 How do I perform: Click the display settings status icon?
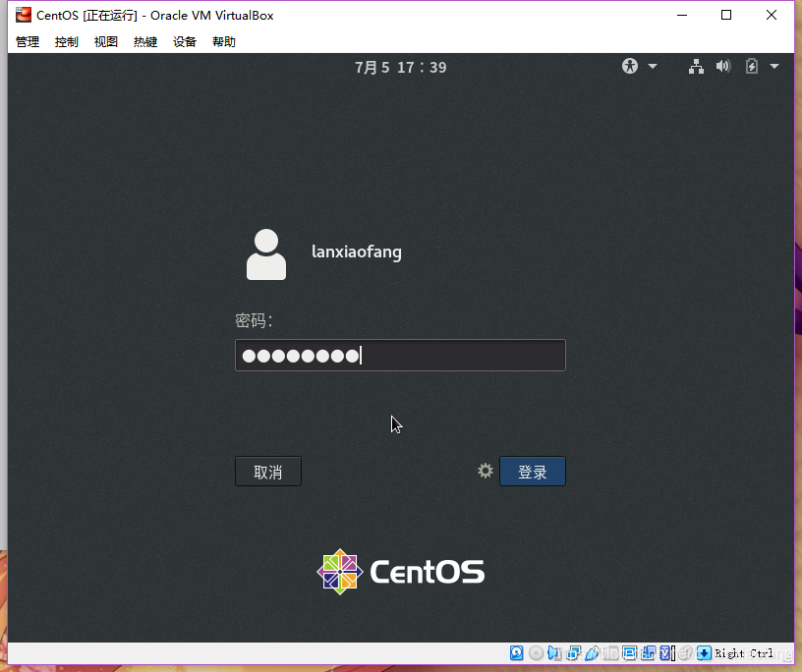tap(629, 653)
